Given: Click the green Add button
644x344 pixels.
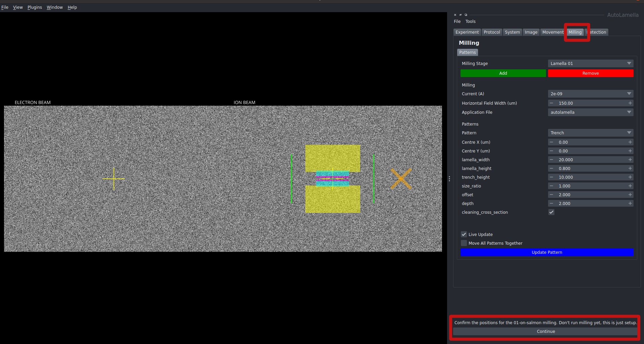Looking at the screenshot, I should [503, 73].
